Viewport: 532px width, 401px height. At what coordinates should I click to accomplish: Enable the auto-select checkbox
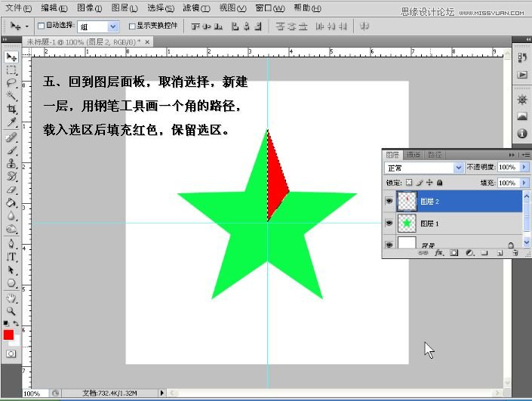coord(41,26)
